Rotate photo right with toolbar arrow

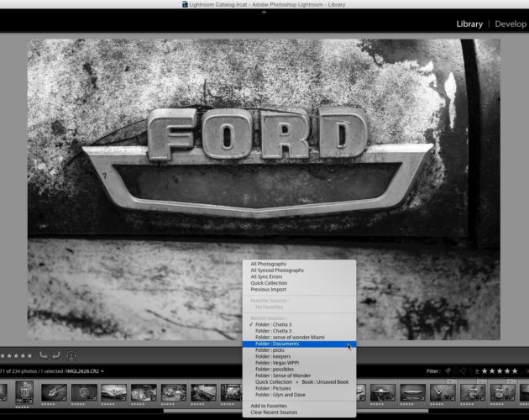[x=56, y=355]
